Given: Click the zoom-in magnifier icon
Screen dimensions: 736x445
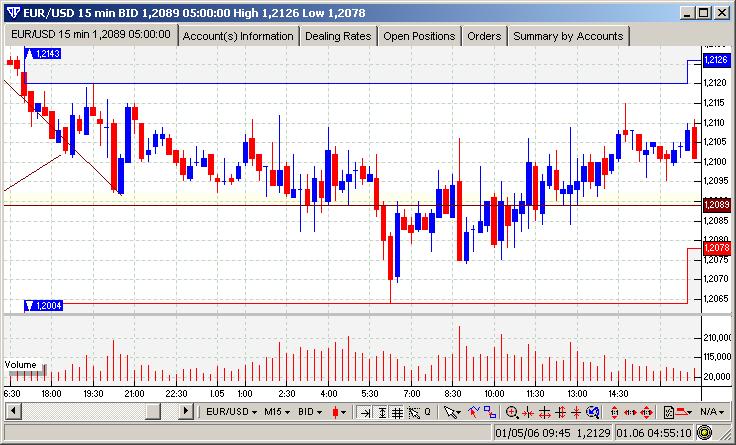Looking at the screenshot, I should [x=512, y=412].
